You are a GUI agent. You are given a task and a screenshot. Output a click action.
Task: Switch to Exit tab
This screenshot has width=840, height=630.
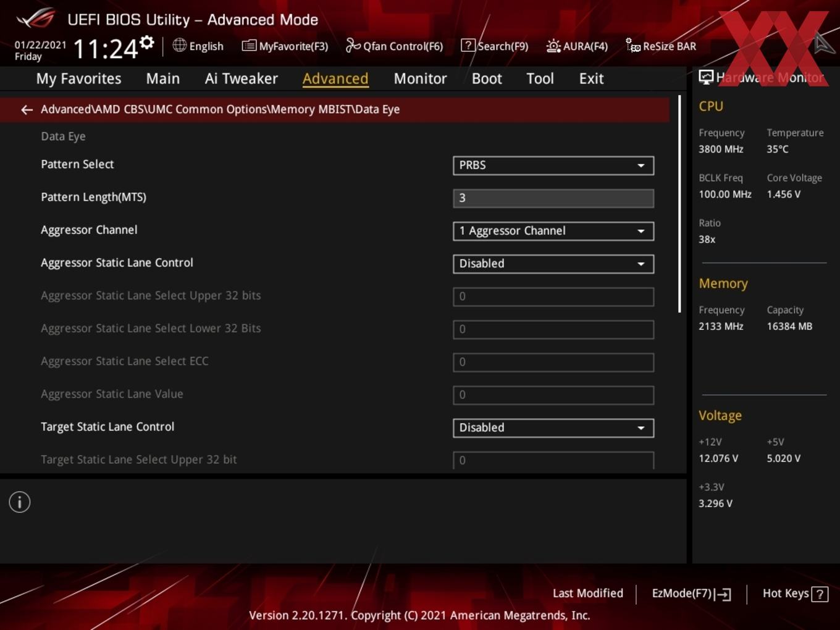[x=591, y=78]
